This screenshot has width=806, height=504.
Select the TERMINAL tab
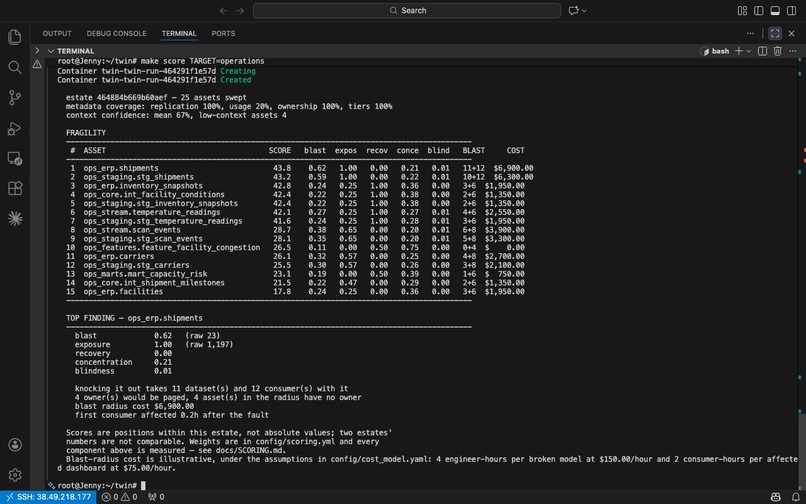coord(179,33)
